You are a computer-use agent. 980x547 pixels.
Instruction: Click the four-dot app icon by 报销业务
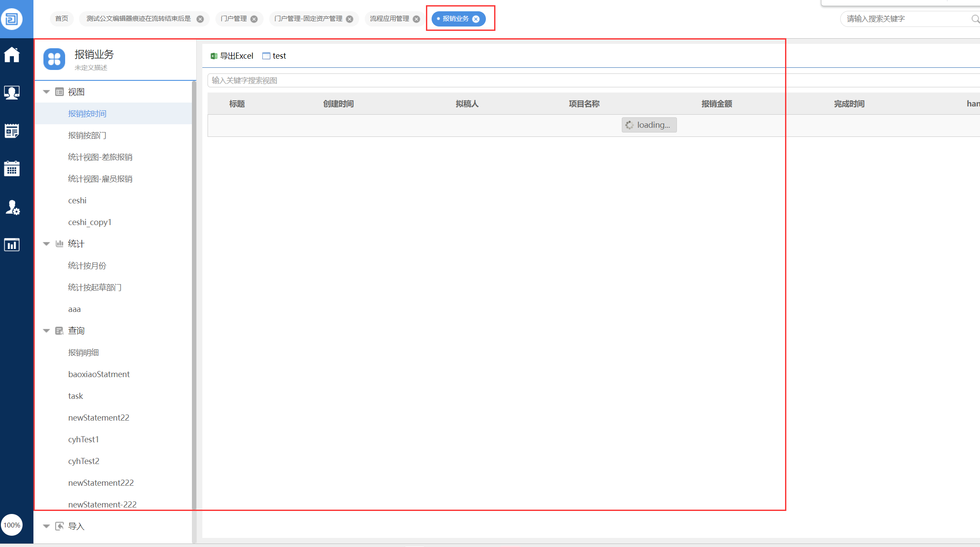click(54, 59)
